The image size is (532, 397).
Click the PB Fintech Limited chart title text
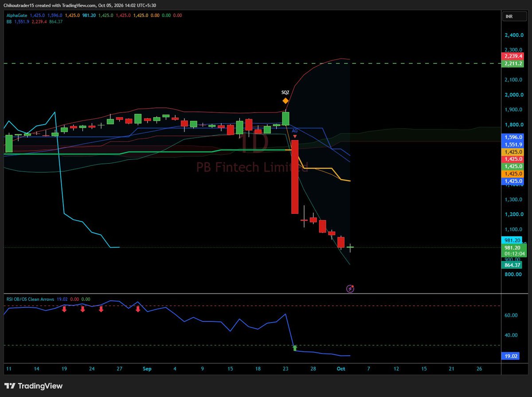(x=252, y=167)
